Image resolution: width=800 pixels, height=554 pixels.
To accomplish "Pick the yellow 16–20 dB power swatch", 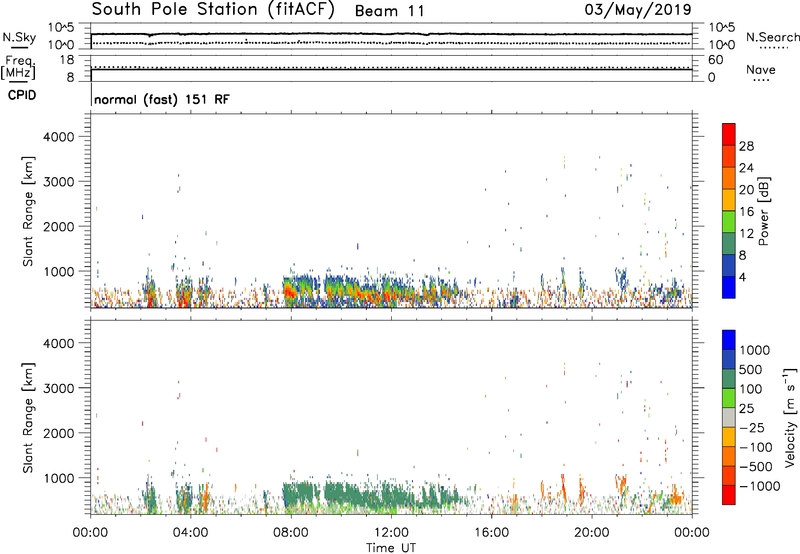I will 729,199.
